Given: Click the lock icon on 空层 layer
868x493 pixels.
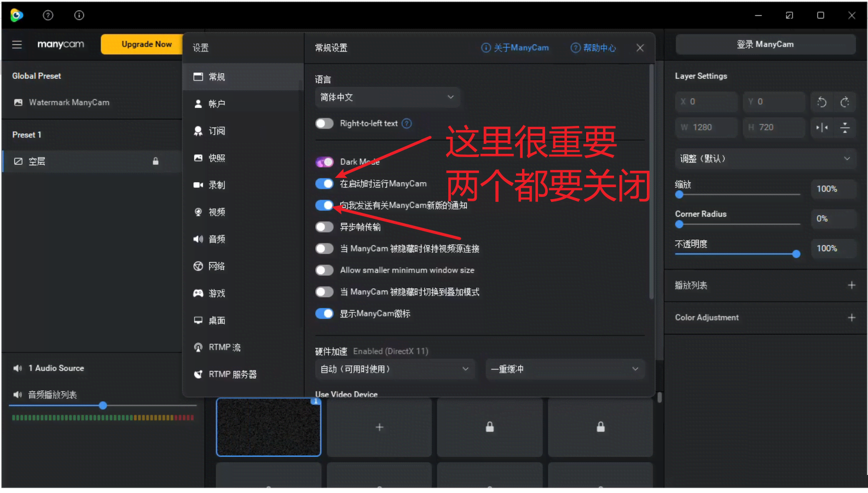Looking at the screenshot, I should 155,161.
